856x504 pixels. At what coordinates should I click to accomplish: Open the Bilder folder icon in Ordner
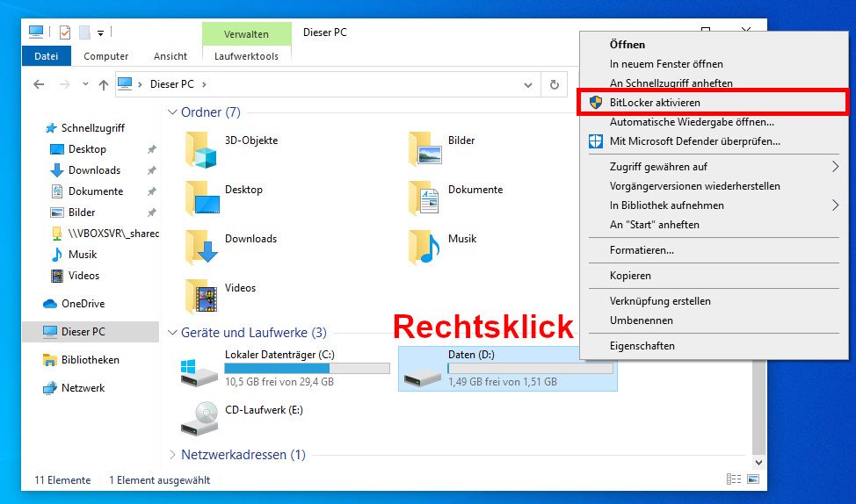click(x=424, y=149)
